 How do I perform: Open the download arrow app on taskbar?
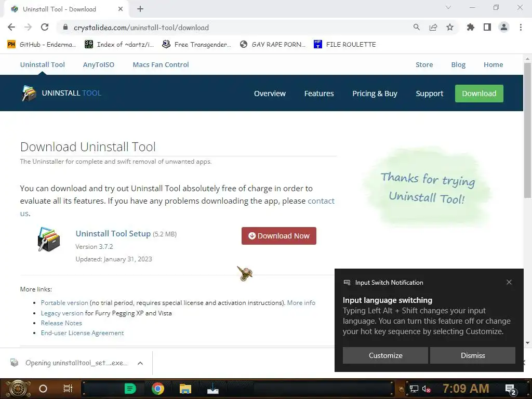(x=212, y=389)
